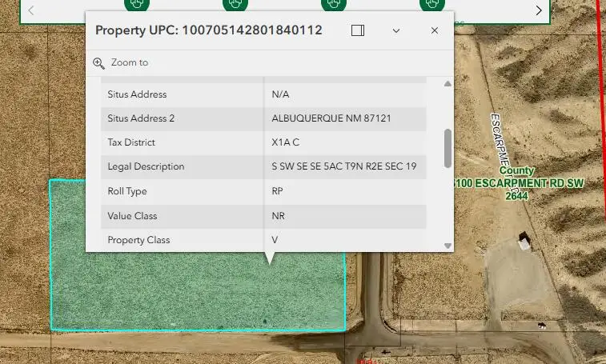Click the 2644 map label

click(x=516, y=196)
